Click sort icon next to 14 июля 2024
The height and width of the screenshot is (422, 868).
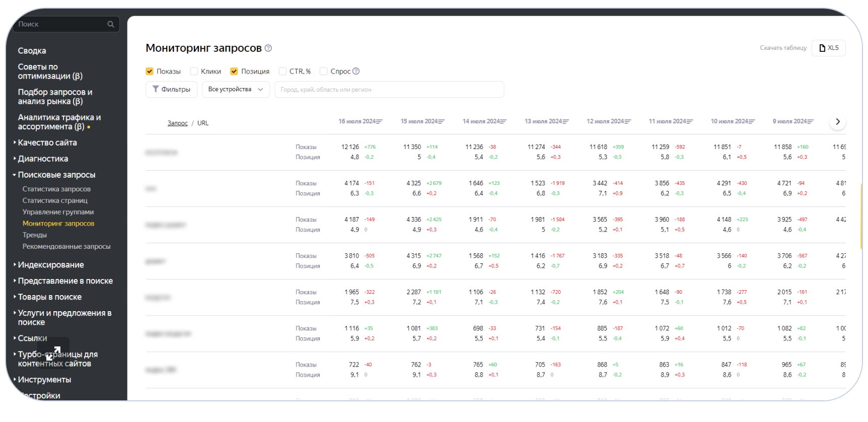[503, 121]
